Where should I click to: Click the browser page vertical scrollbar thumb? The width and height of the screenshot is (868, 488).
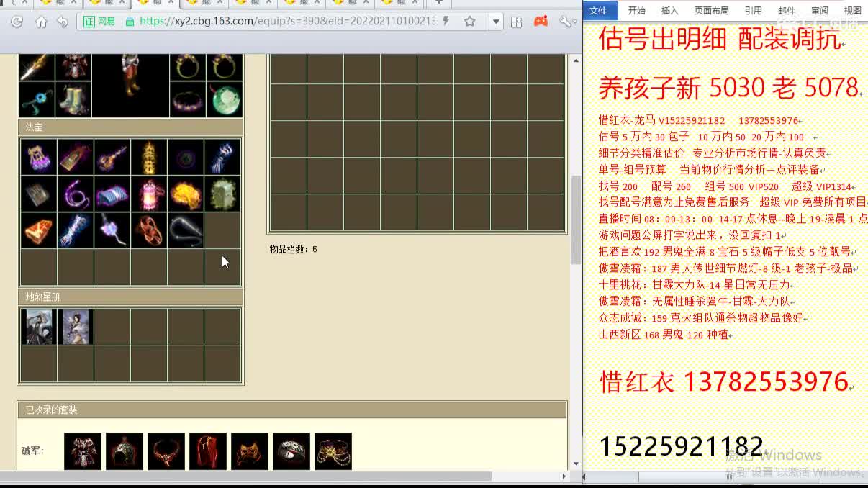point(576,220)
